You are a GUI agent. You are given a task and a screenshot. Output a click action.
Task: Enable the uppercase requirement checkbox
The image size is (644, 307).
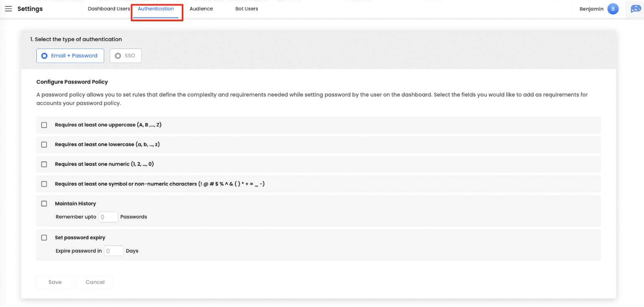tap(44, 125)
